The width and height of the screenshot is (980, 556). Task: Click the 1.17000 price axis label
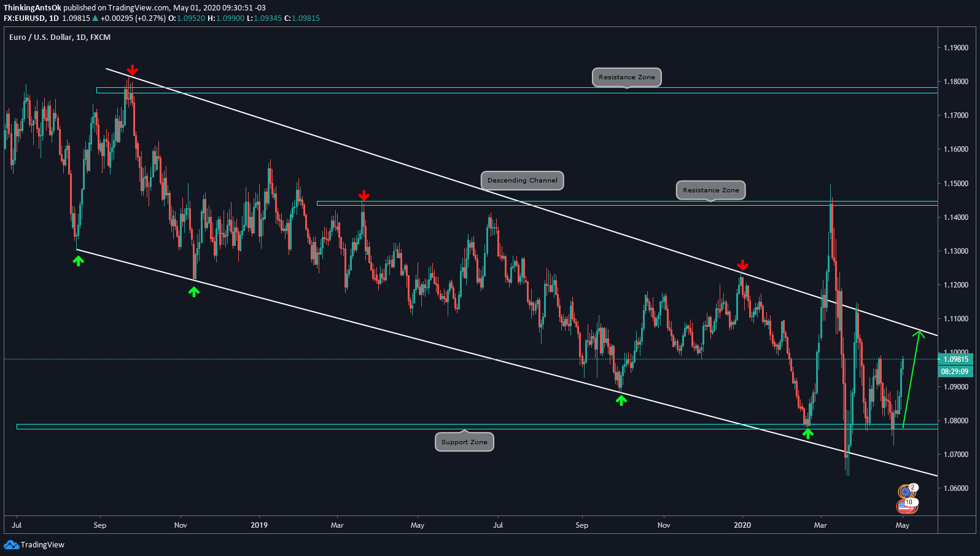click(956, 116)
